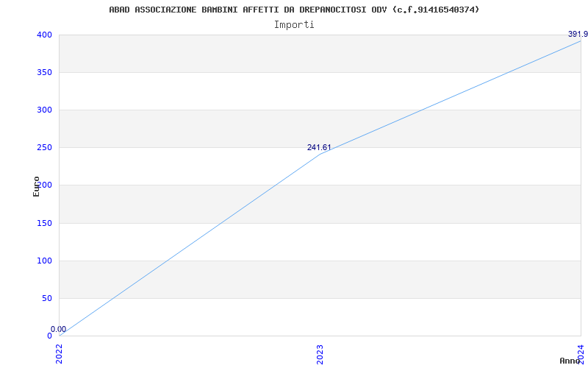Viewport: 588px width, 368px height.
Task: Click the 2024 x-axis label
Action: [581, 355]
